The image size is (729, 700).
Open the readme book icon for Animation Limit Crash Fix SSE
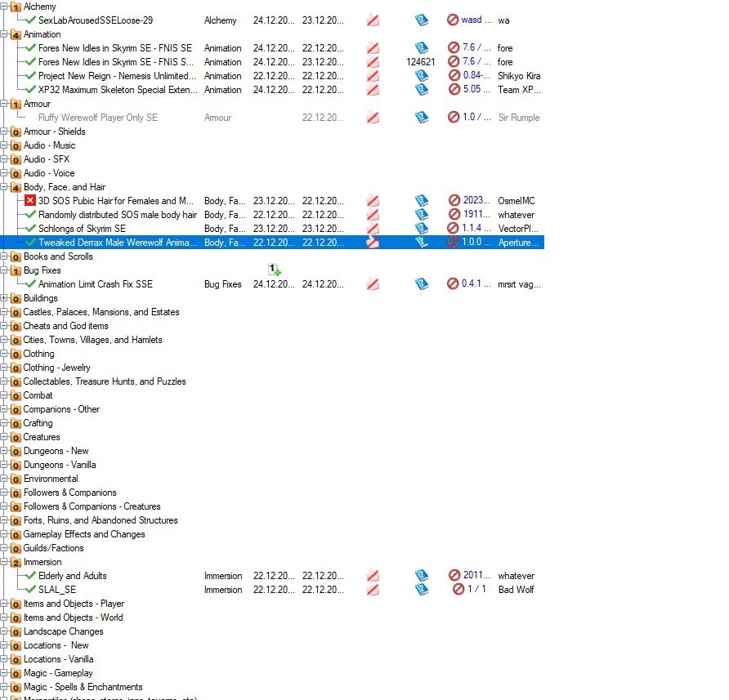click(x=422, y=283)
